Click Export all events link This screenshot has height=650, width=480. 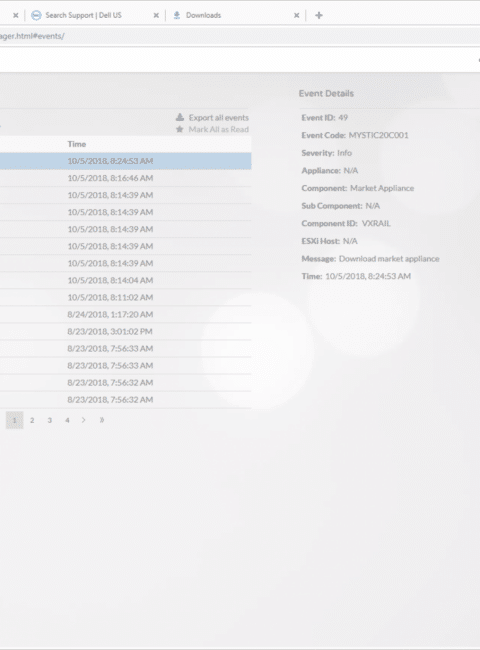218,118
